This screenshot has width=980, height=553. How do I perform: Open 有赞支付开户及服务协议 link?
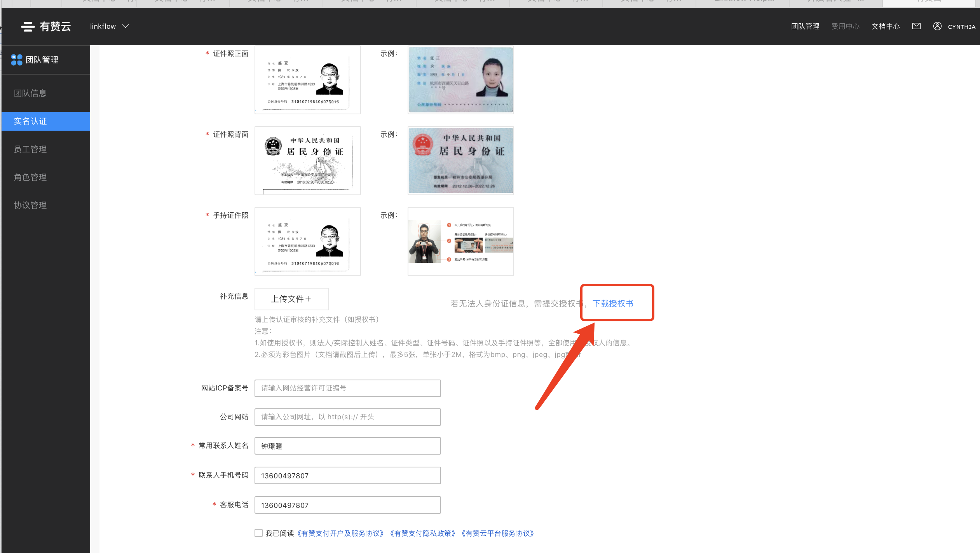point(340,534)
